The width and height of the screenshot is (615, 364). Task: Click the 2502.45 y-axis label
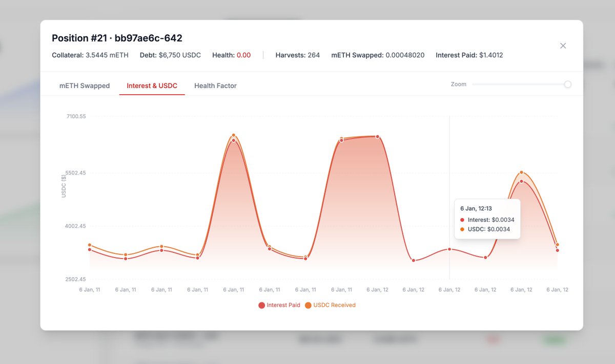pos(76,280)
